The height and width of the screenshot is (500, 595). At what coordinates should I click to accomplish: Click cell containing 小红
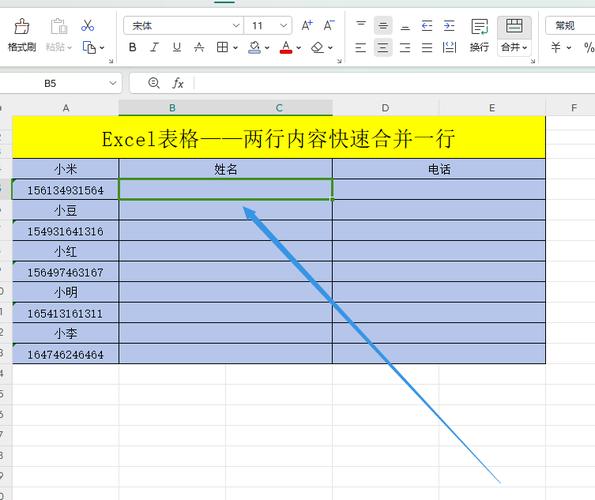66,251
